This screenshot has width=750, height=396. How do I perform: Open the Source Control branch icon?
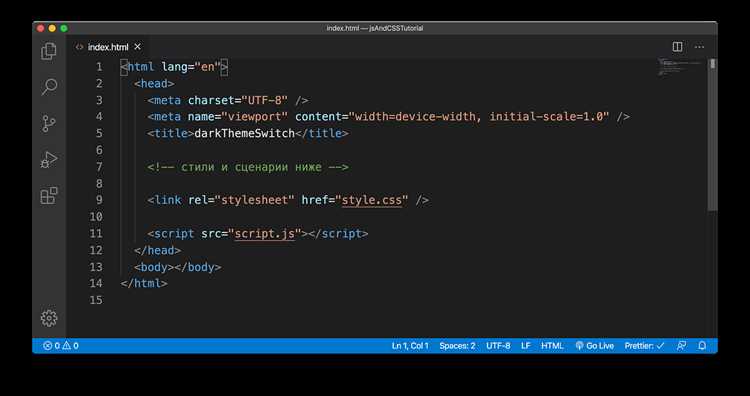(x=49, y=123)
